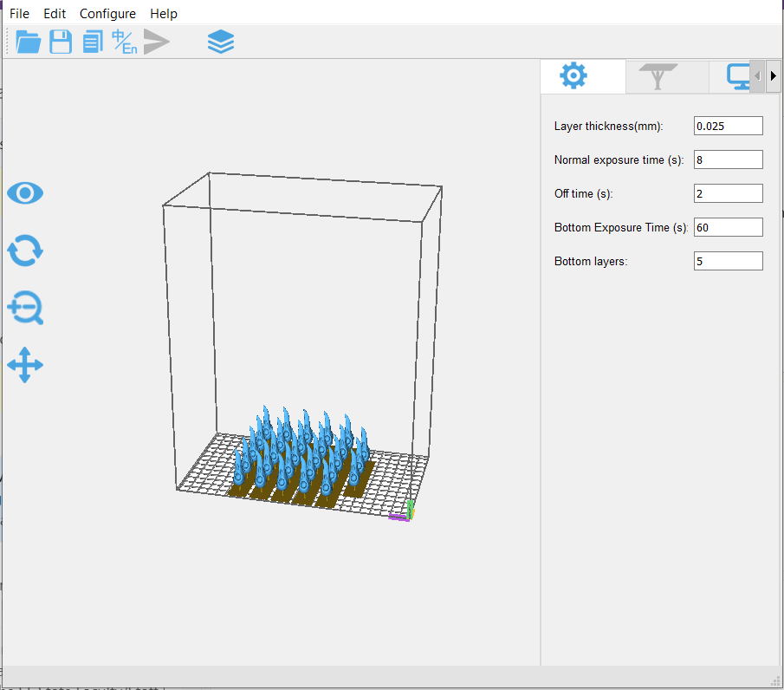Image resolution: width=784 pixels, height=690 pixels.
Task: Open file with folder icon
Action: tap(28, 42)
